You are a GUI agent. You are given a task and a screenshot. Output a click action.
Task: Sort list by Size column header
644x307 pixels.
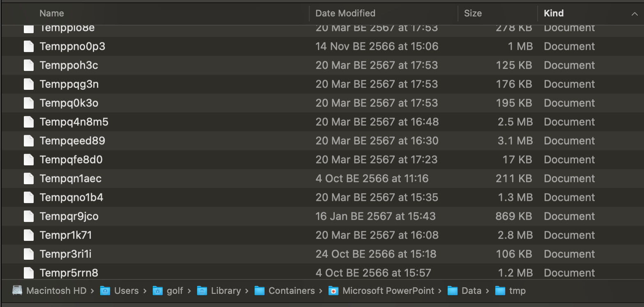tap(473, 13)
